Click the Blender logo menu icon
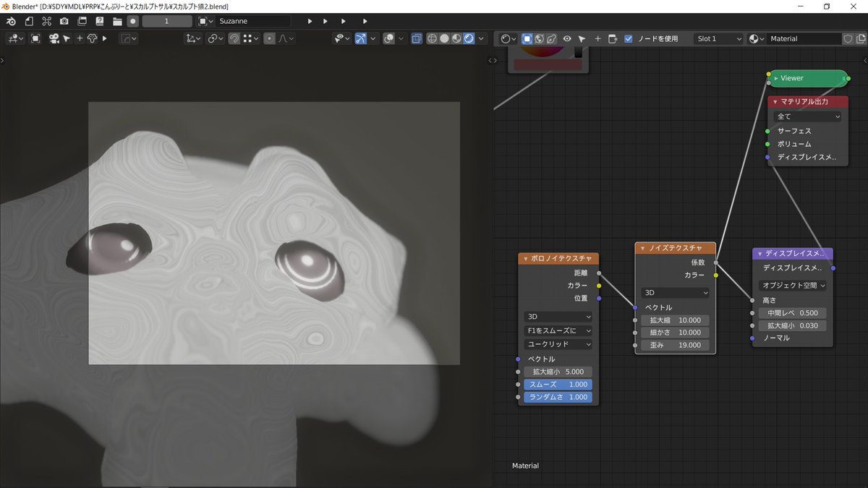Screen dimensions: 868x488 pos(11,22)
